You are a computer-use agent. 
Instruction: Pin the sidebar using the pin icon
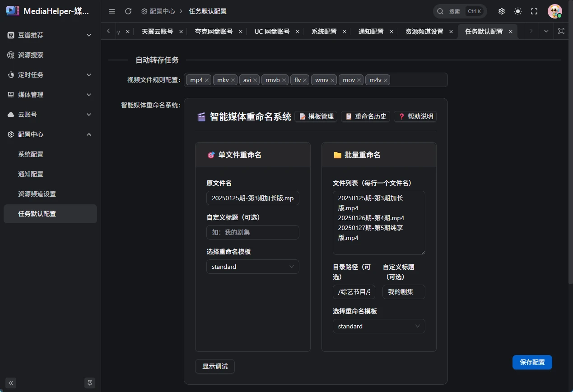point(90,383)
